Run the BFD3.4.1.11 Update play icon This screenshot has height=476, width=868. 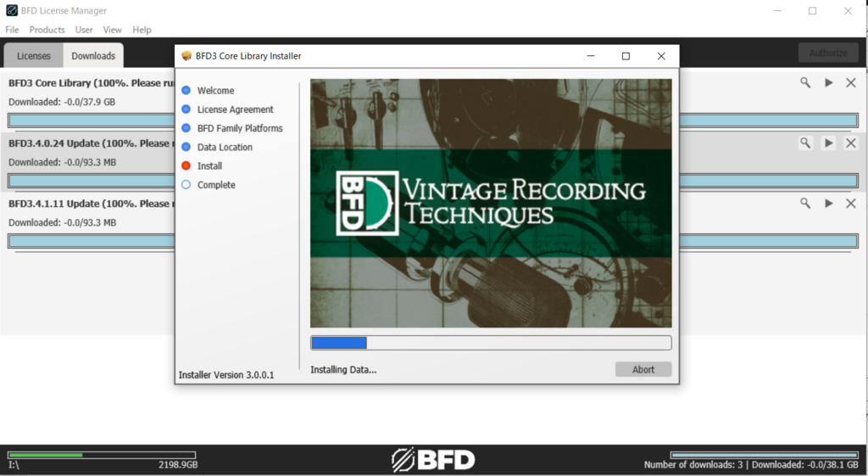tap(829, 204)
